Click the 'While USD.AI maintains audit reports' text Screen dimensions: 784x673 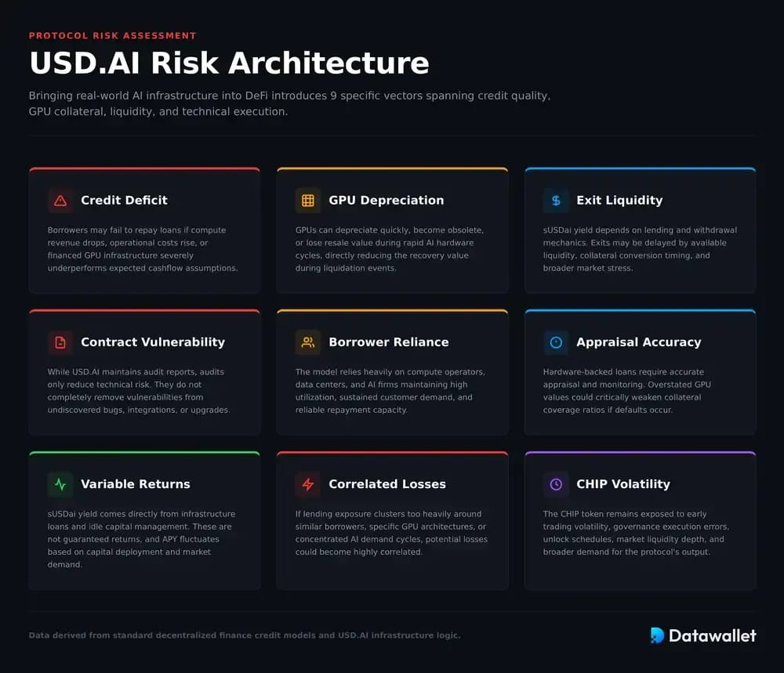point(139,391)
